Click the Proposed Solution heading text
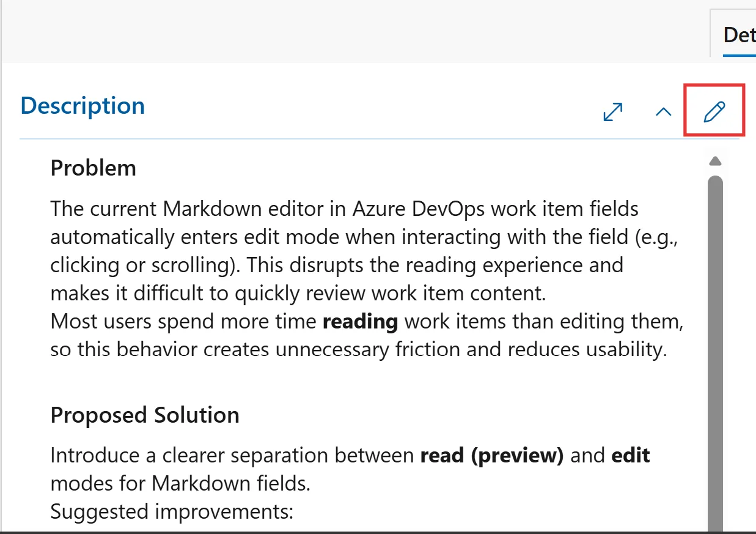Screen dimensions: 756x534 [x=144, y=415]
